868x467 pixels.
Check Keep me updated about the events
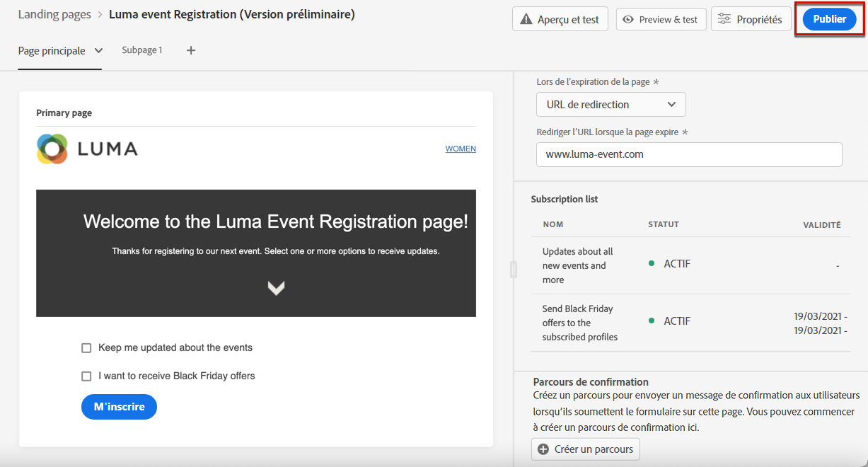pos(86,348)
